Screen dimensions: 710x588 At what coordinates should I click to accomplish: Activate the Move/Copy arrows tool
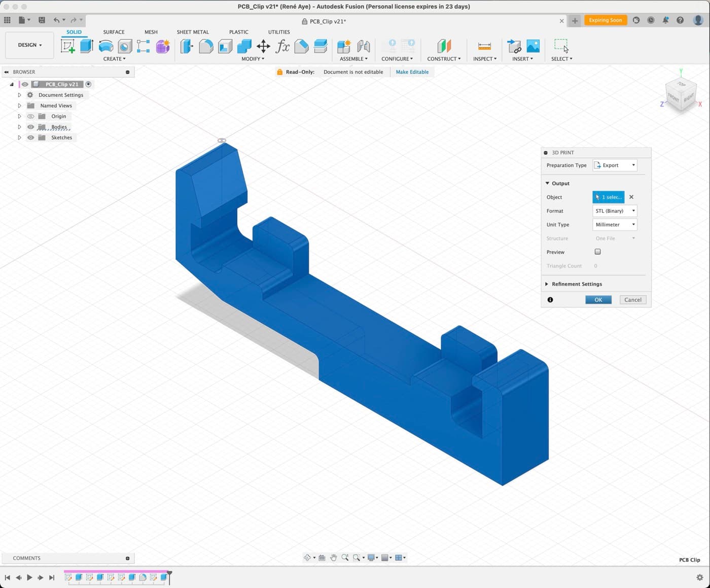tap(263, 46)
